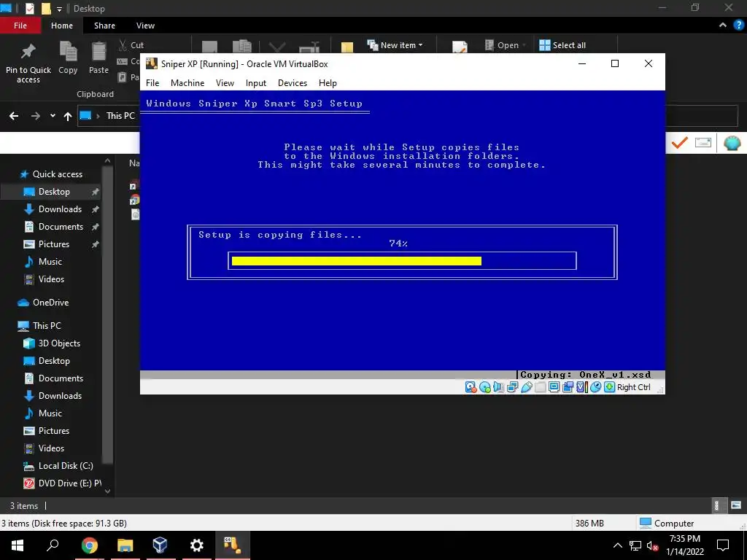
Task: Click the Copy button in Explorer ribbon
Action: 68,58
